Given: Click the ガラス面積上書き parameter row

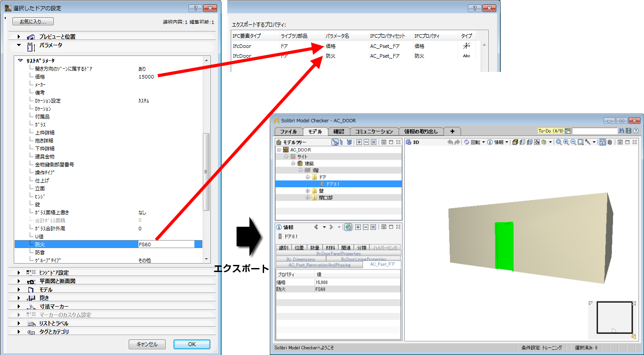Looking at the screenshot, I should click(108, 213).
